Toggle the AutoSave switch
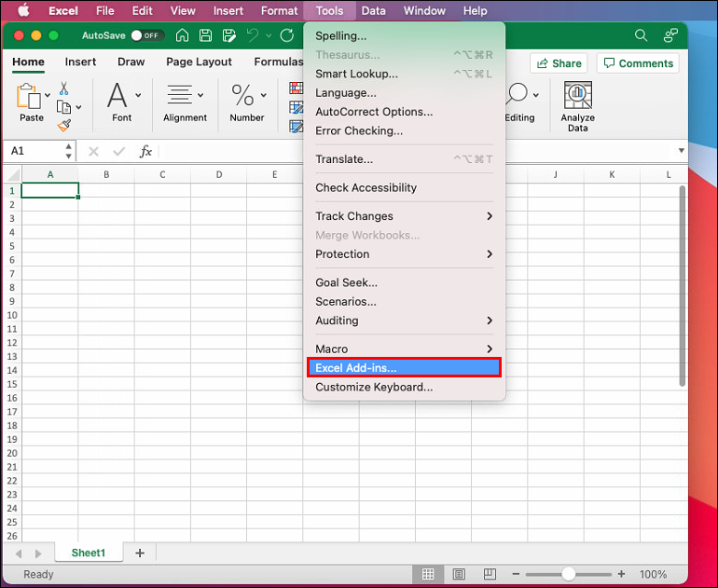 [x=145, y=35]
